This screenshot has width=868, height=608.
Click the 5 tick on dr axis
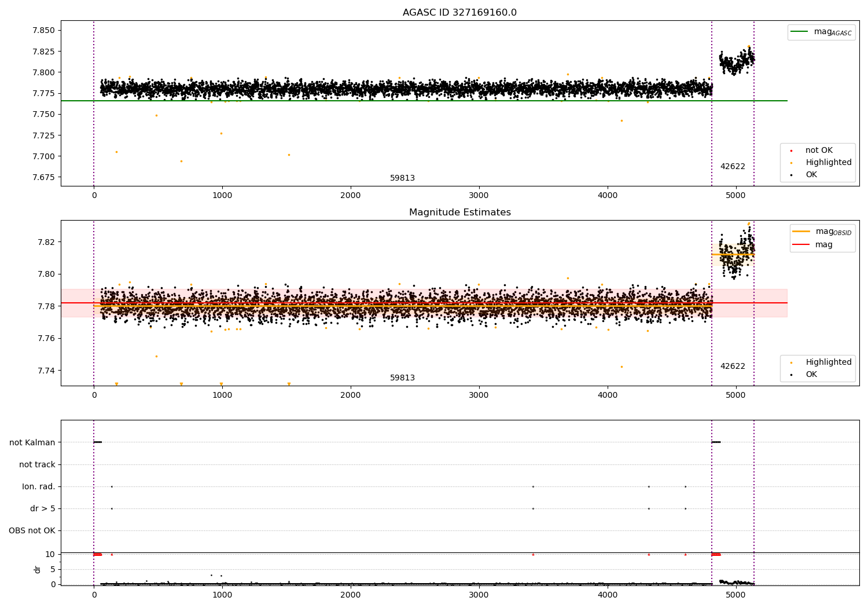53,569
